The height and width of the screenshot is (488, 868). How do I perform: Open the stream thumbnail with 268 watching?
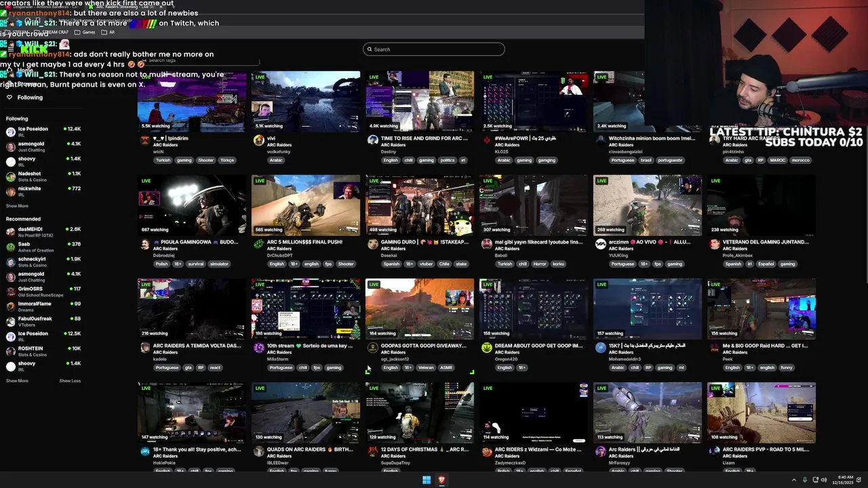[x=648, y=205]
